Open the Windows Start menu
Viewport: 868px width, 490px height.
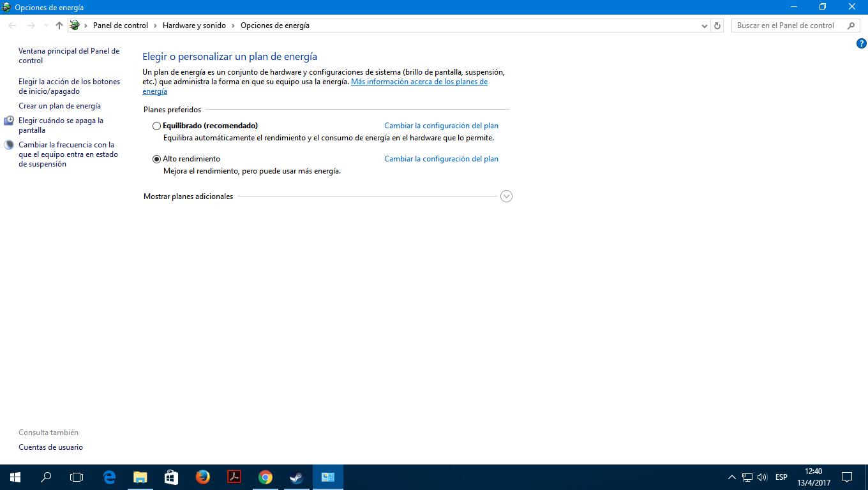tap(15, 477)
